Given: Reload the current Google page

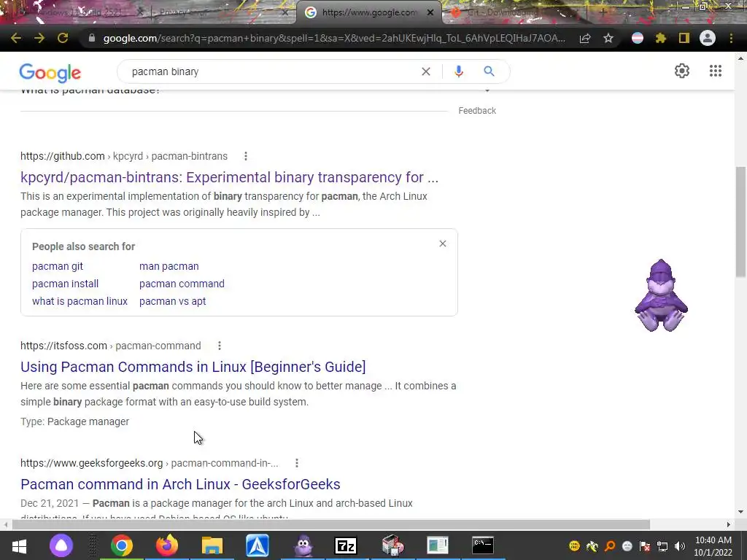Looking at the screenshot, I should (63, 38).
